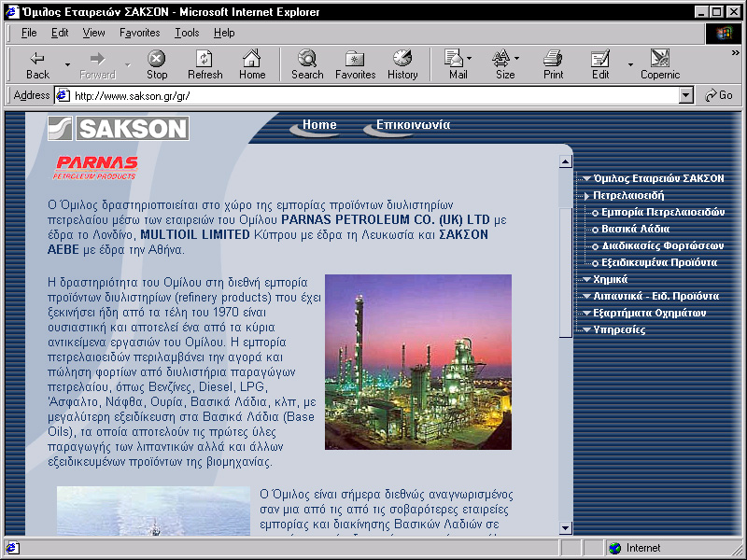The height and width of the screenshot is (560, 747).
Task: Open the Edit menu in menu bar
Action: pyautogui.click(x=60, y=33)
